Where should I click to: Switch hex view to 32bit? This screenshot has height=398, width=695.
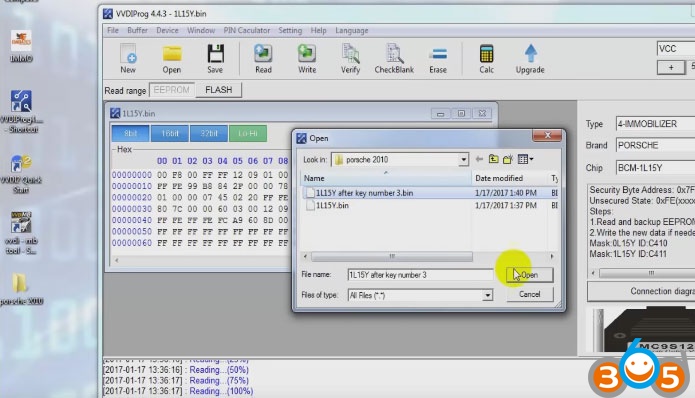pos(208,133)
